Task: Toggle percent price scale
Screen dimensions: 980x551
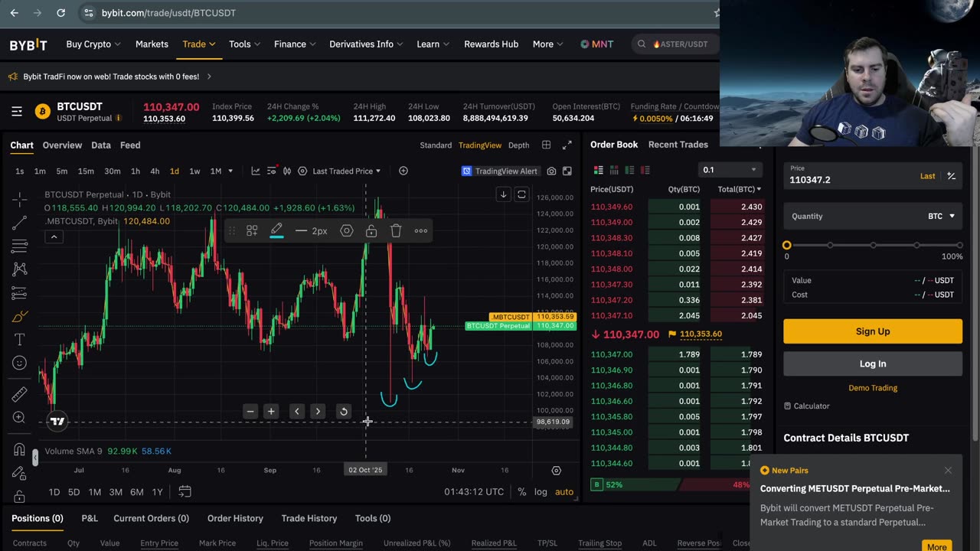Action: coord(522,492)
